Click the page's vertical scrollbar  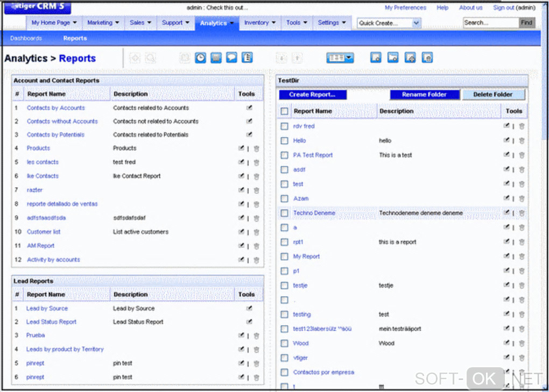click(x=545, y=196)
